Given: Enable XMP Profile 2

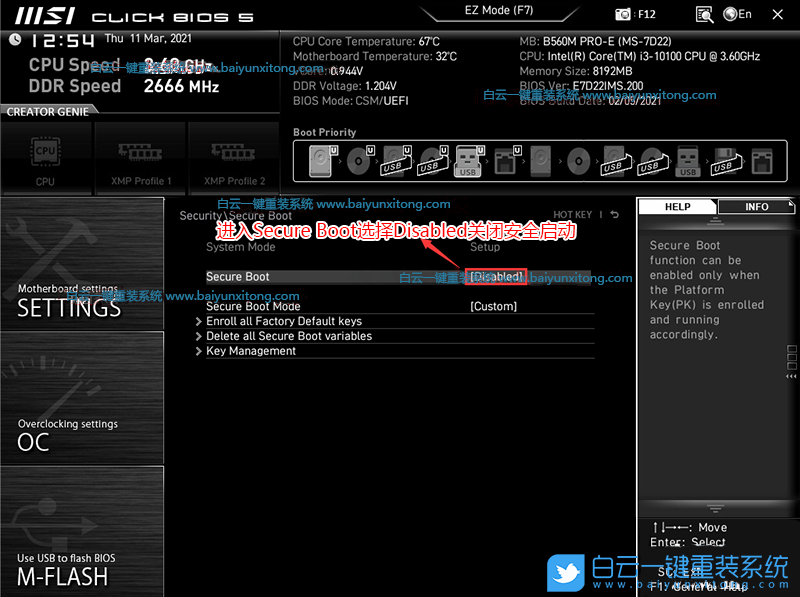Looking at the screenshot, I should [x=234, y=158].
